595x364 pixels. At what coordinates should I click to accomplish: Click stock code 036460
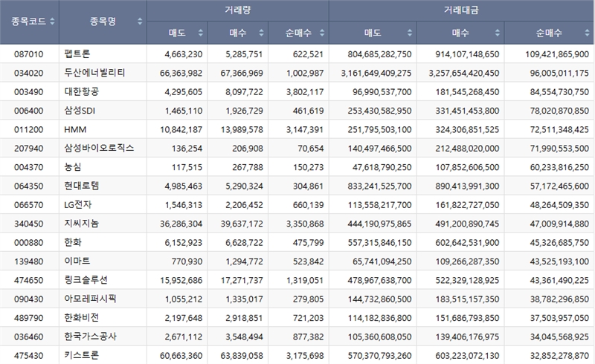[x=29, y=337]
